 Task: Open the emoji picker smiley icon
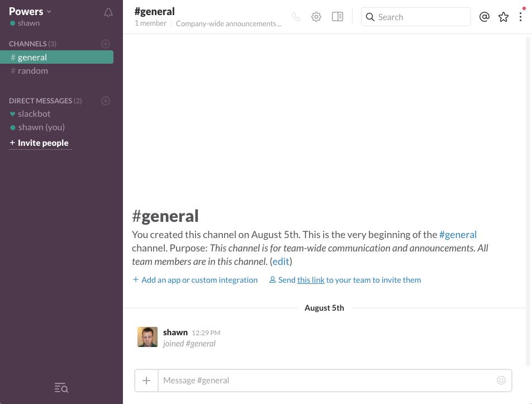coord(501,381)
